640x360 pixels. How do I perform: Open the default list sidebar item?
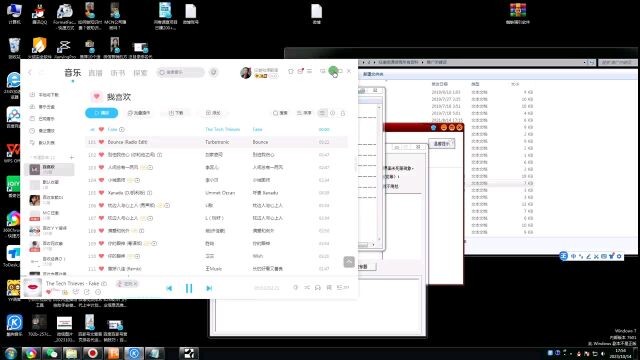click(x=42, y=142)
